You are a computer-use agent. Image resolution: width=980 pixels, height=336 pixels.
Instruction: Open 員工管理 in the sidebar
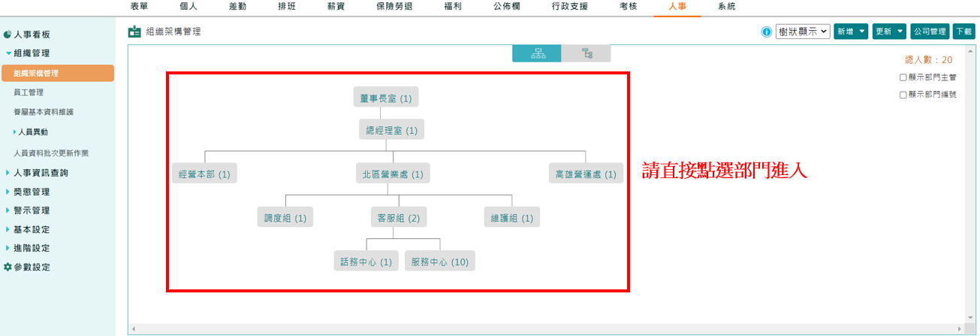(x=29, y=92)
